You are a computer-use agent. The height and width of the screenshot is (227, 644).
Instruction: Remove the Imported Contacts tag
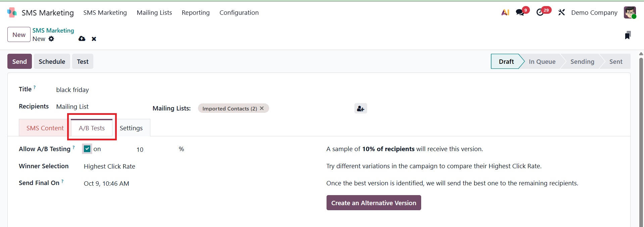[262, 108]
